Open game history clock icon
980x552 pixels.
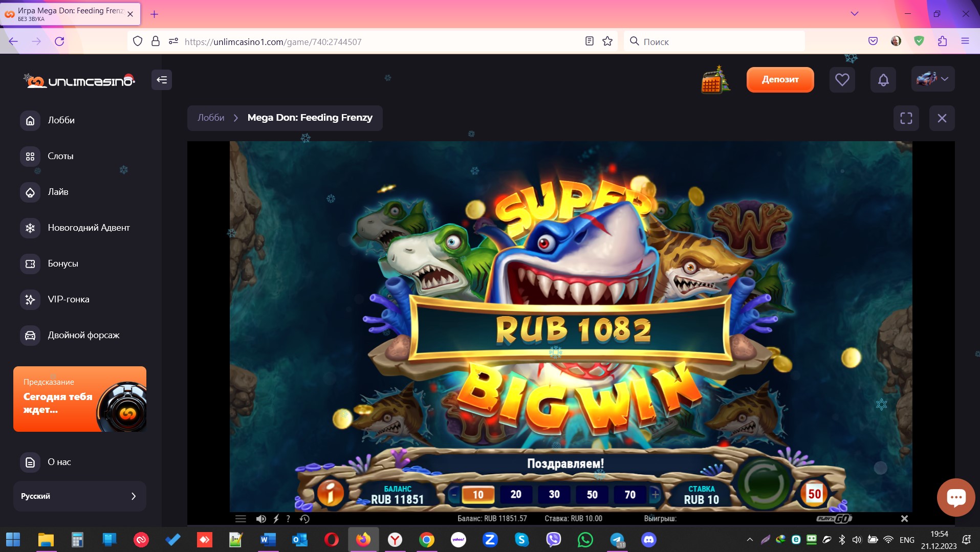(304, 519)
